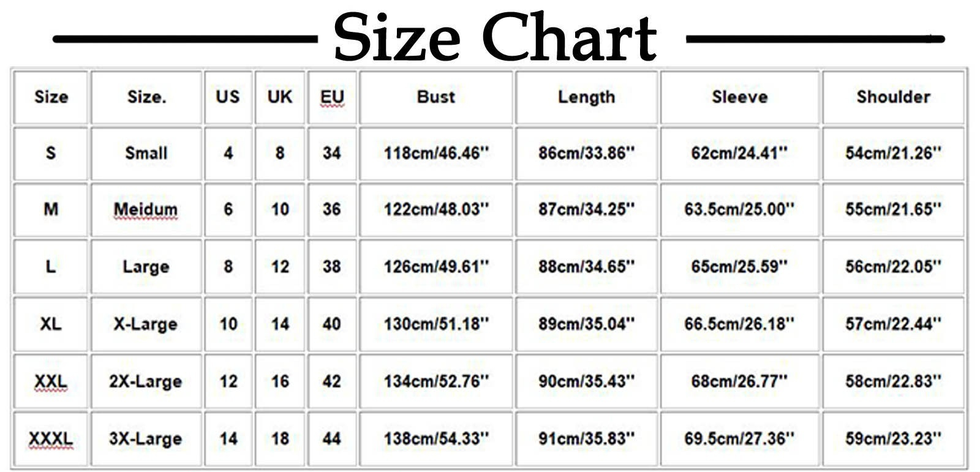The height and width of the screenshot is (472, 980).
Task: Click the 59cm/23.23'' shoulder cell
Action: pos(893,438)
